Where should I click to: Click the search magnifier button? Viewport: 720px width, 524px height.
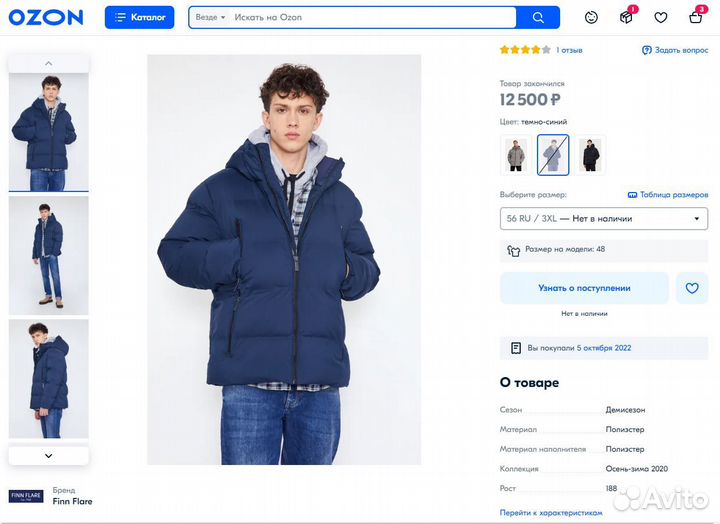coord(538,17)
